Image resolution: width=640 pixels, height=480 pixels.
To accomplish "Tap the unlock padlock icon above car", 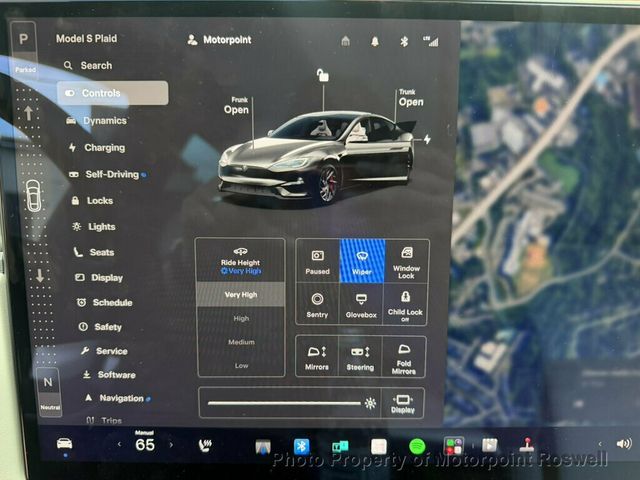I will tap(323, 75).
